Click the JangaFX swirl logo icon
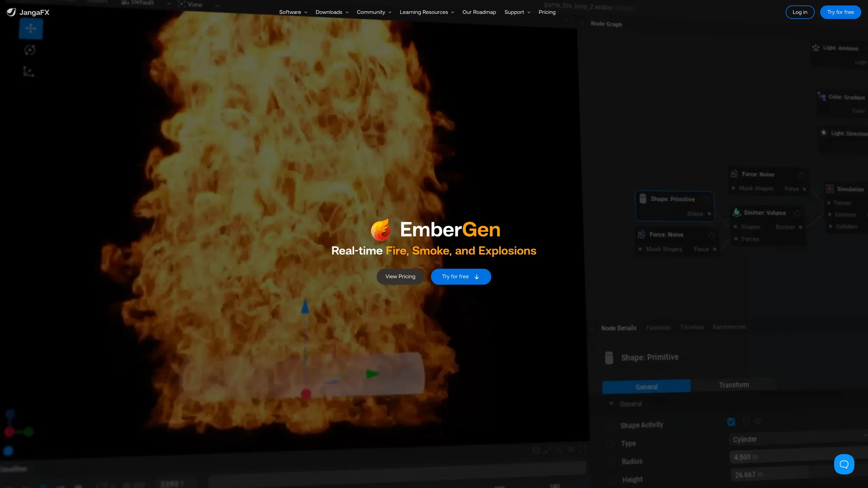The height and width of the screenshot is (488, 868). 11,12
